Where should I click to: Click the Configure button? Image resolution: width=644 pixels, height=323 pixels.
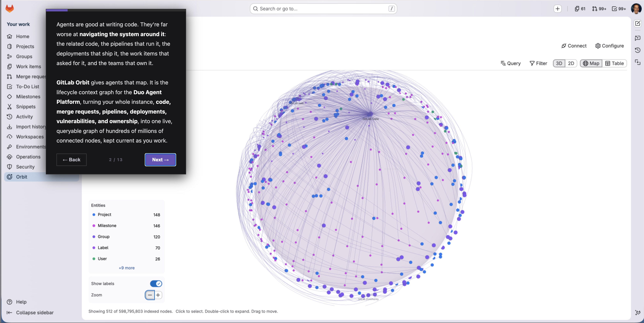pyautogui.click(x=609, y=46)
